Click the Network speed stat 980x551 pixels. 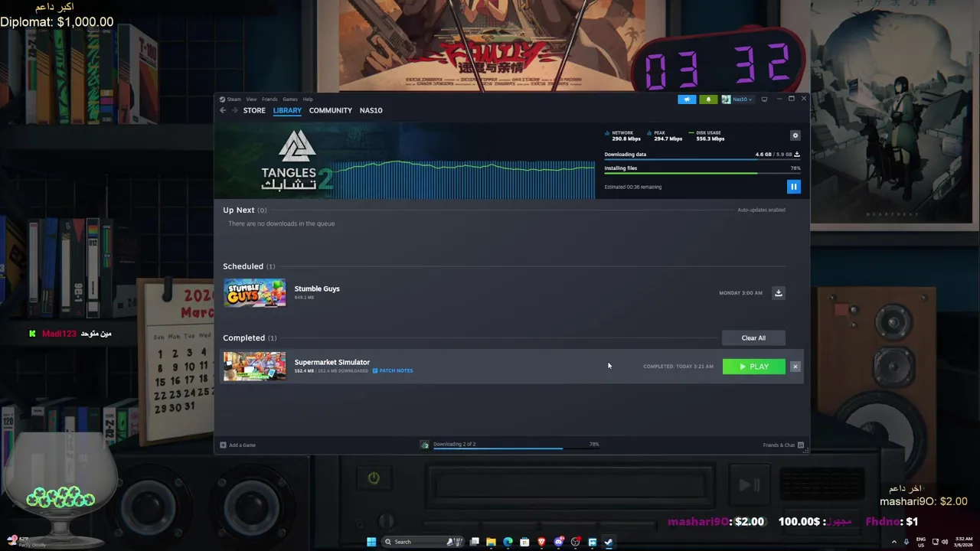pyautogui.click(x=622, y=135)
